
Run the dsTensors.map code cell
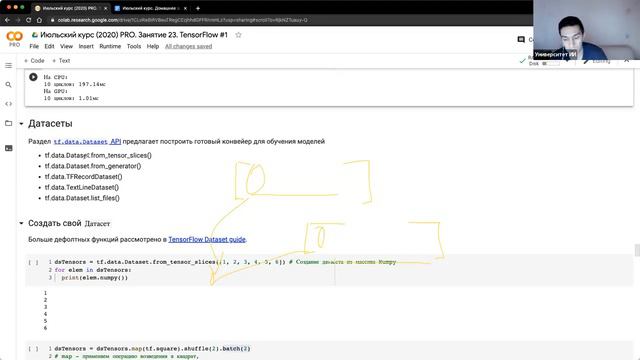click(33, 349)
